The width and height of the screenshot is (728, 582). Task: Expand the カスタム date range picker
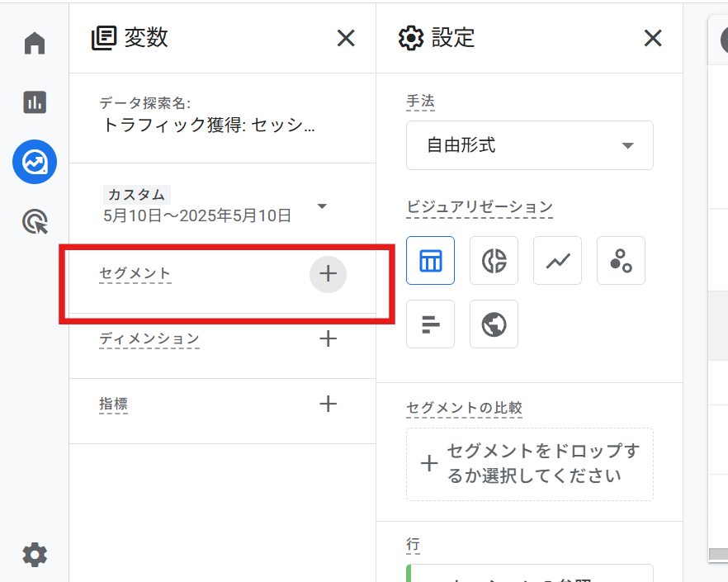pos(322,206)
